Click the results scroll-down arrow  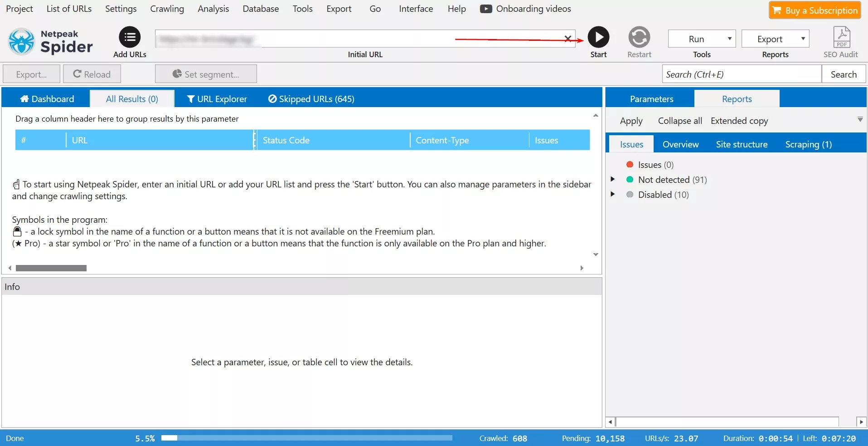click(596, 255)
